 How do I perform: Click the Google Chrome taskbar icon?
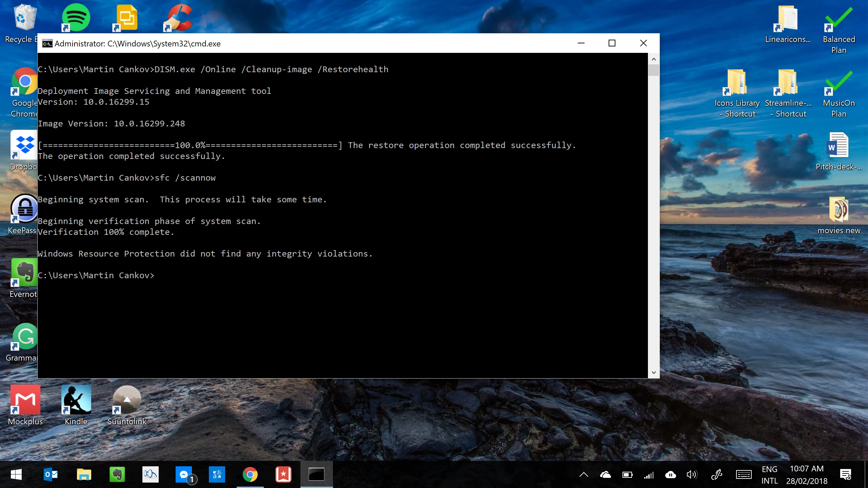point(250,475)
